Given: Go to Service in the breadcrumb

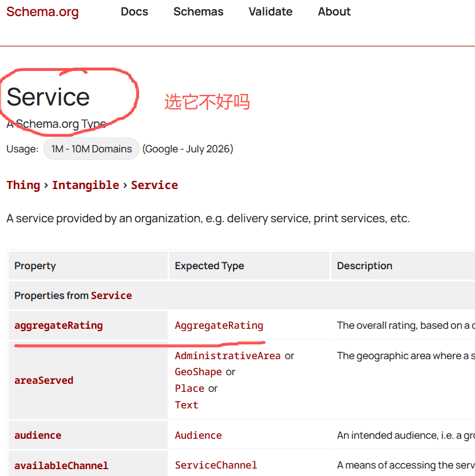Looking at the screenshot, I should click(155, 185).
